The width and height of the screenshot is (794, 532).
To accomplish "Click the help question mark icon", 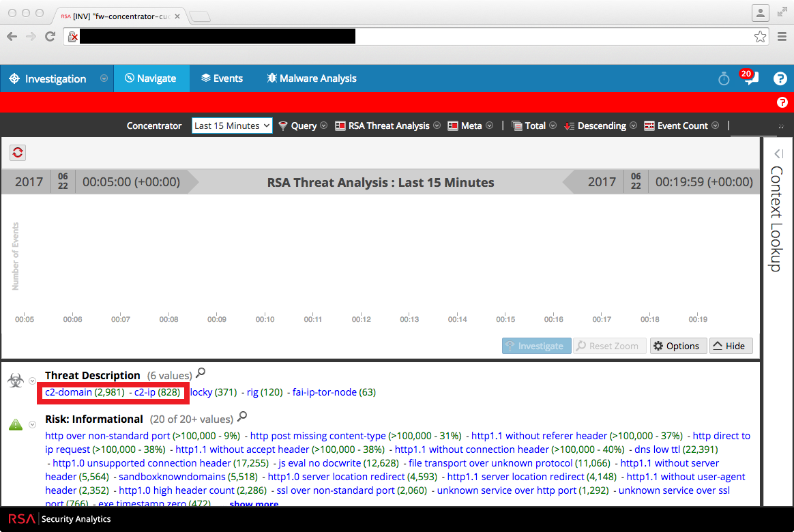I will (780, 79).
